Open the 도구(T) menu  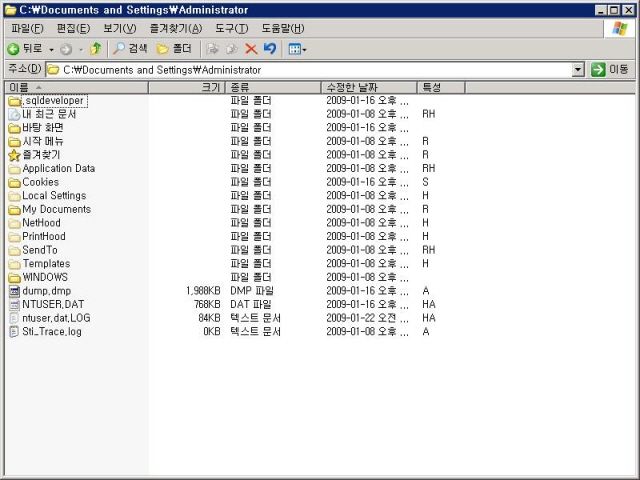point(231,29)
